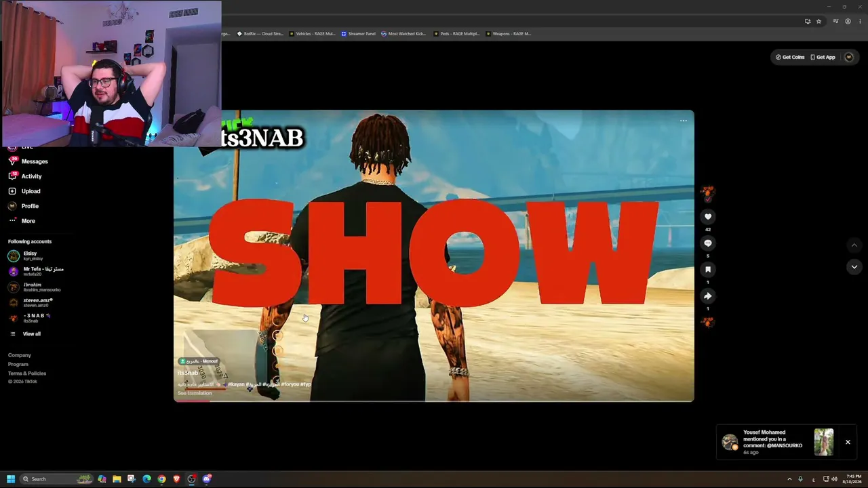Open Brave browser from the taskbar
Viewport: 868px width, 488px height.
click(x=176, y=479)
